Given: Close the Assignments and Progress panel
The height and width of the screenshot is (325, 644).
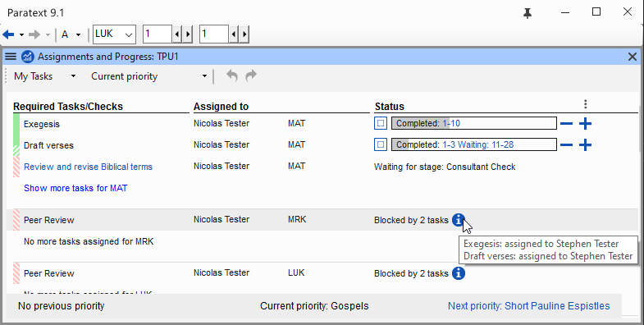Looking at the screenshot, I should coord(633,57).
